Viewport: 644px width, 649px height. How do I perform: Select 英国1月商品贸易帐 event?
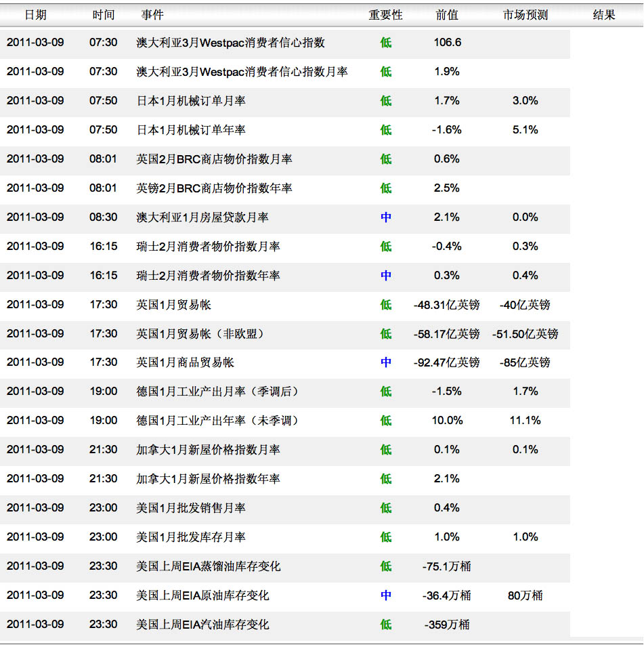pos(186,362)
